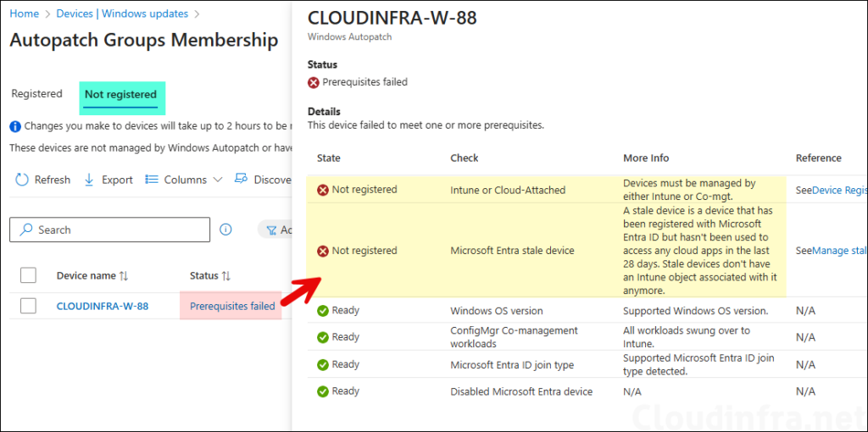Sort by Status column arrows icon

pos(226,276)
